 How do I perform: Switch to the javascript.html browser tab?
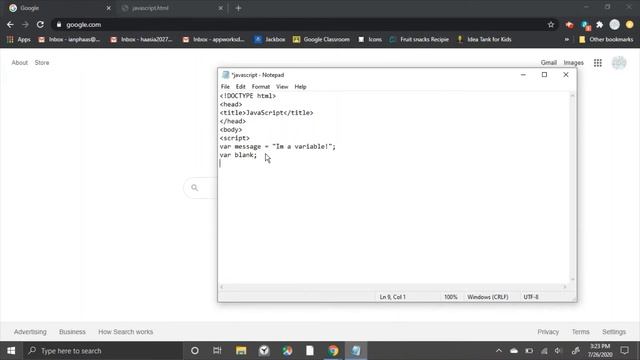coord(171,8)
